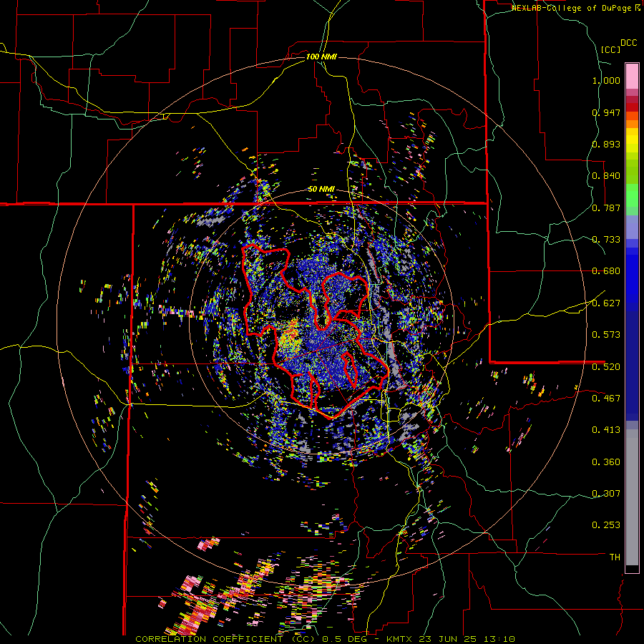Click the 0.520 legend value
644x644 pixels.
pos(606,366)
